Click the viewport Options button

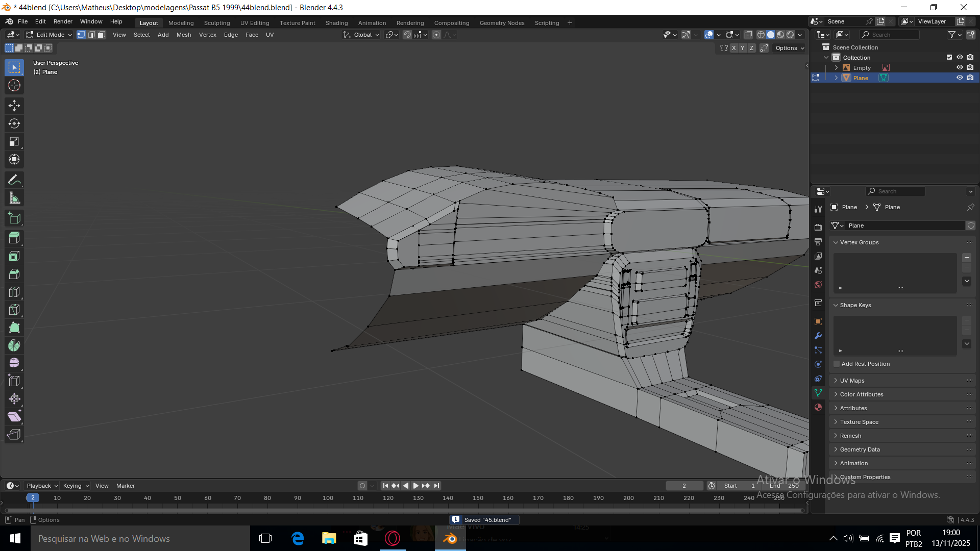[x=789, y=48]
